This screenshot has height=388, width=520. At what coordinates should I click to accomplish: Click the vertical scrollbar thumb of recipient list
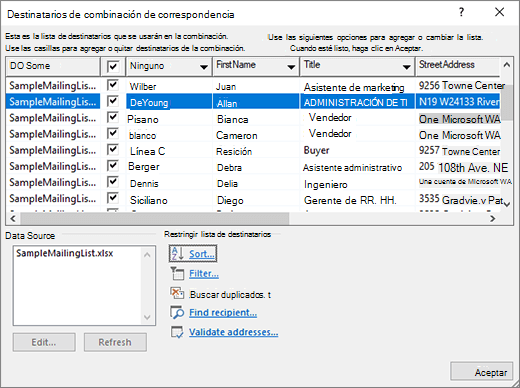507,102
